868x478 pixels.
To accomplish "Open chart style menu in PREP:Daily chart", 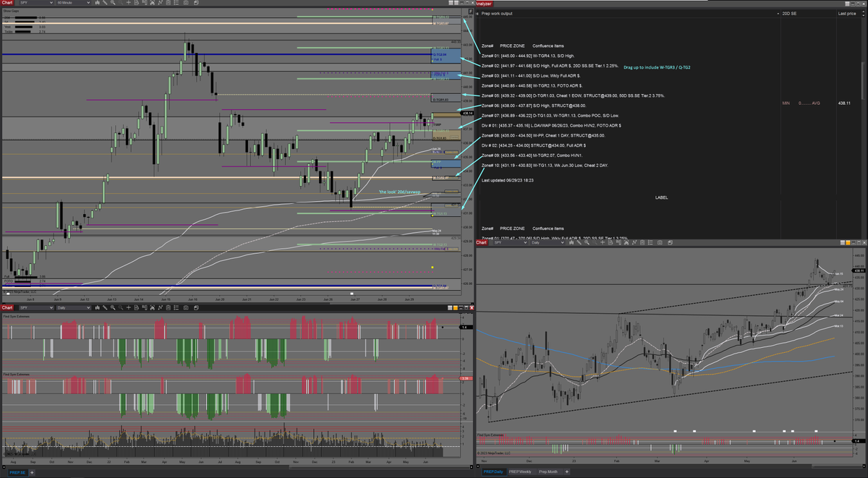I will [x=571, y=242].
